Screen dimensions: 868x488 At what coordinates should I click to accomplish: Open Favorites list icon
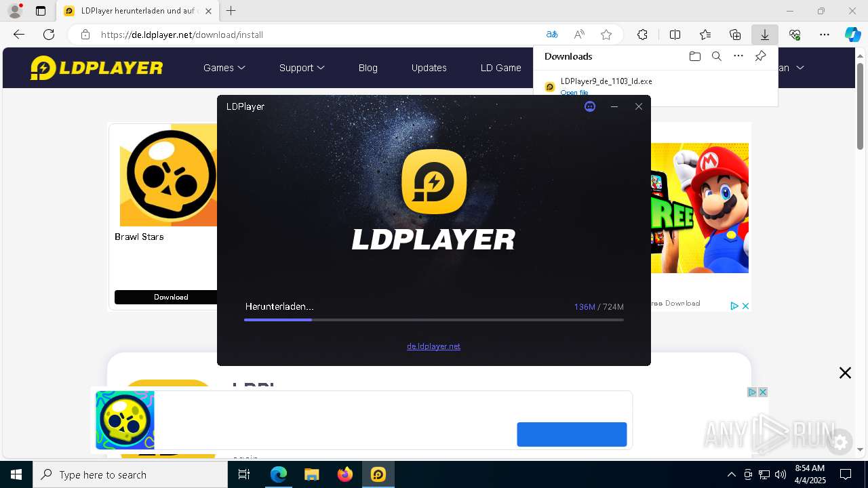click(x=705, y=35)
